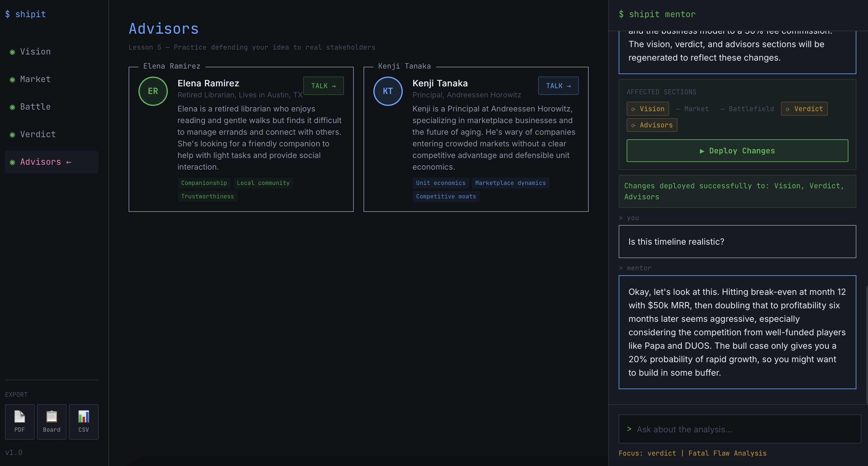Click green status dot beside Vision
The width and height of the screenshot is (868, 466).
[13, 52]
